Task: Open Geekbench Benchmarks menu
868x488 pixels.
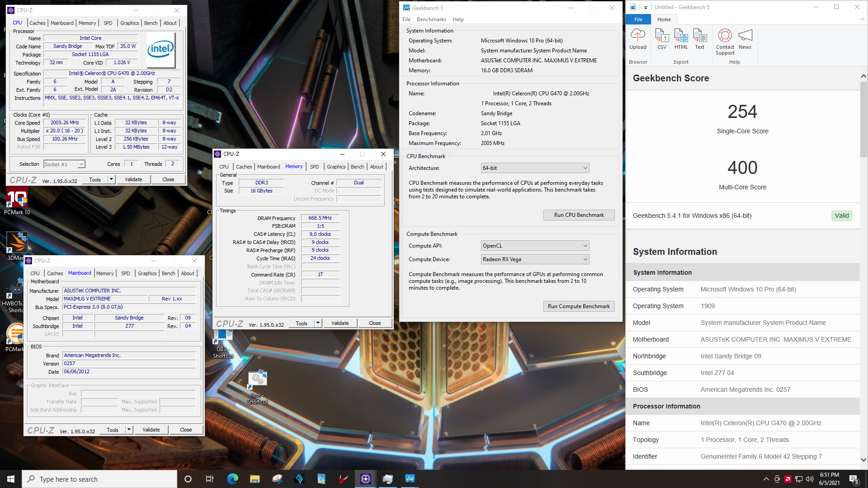Action: pyautogui.click(x=431, y=19)
